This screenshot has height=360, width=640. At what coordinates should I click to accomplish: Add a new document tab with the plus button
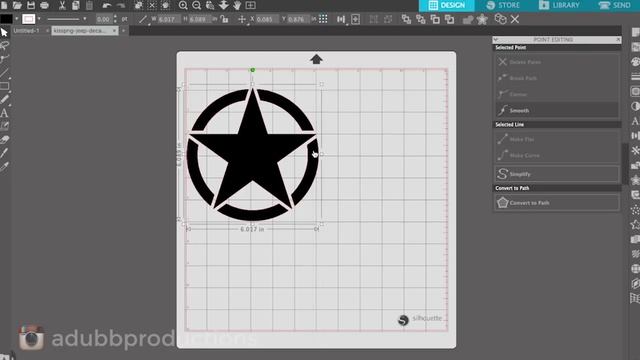tap(123, 31)
